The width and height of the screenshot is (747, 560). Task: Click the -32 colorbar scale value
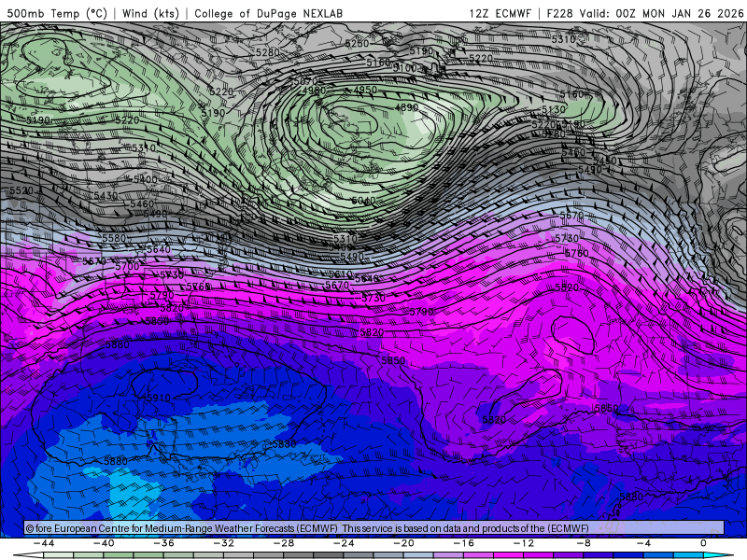coord(224,543)
